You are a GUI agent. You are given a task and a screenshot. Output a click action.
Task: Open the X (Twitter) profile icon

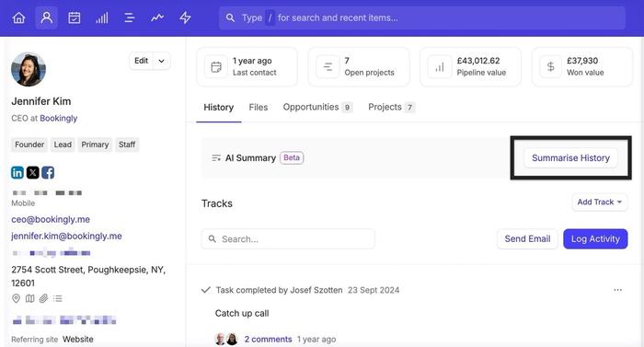[33, 173]
